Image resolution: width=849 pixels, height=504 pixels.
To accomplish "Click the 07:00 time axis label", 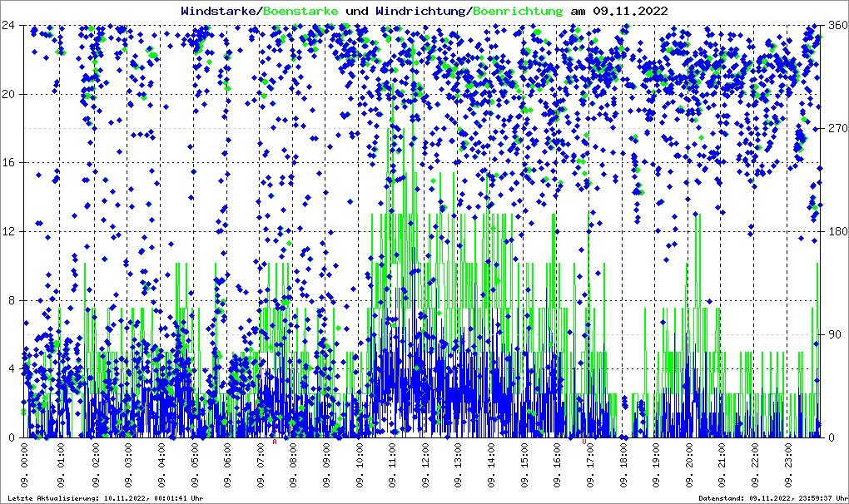I will [x=261, y=466].
